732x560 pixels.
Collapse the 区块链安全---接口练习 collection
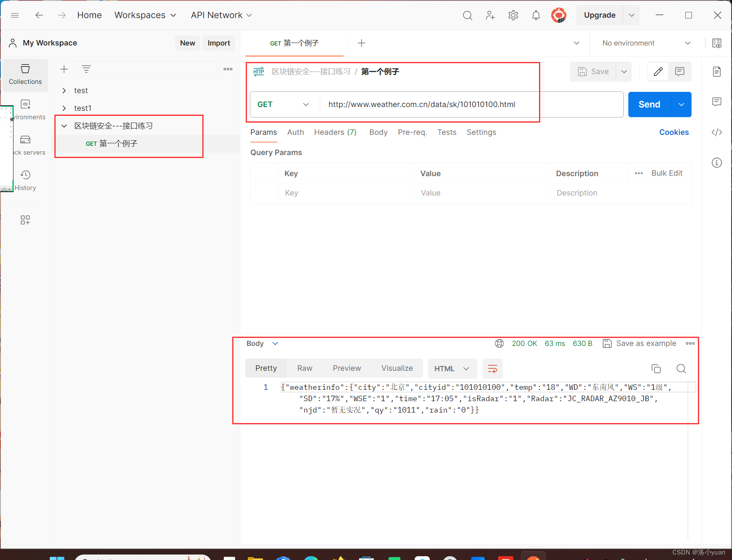pyautogui.click(x=64, y=126)
